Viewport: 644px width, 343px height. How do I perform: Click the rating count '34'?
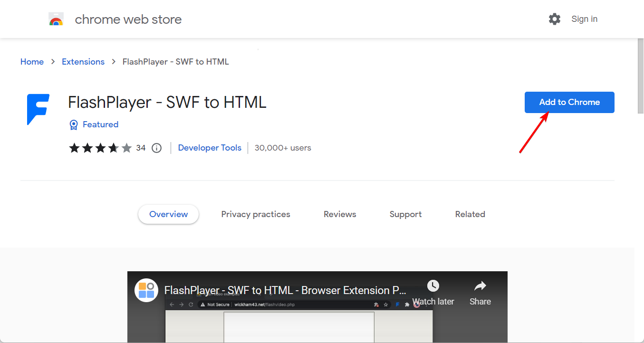click(x=141, y=148)
